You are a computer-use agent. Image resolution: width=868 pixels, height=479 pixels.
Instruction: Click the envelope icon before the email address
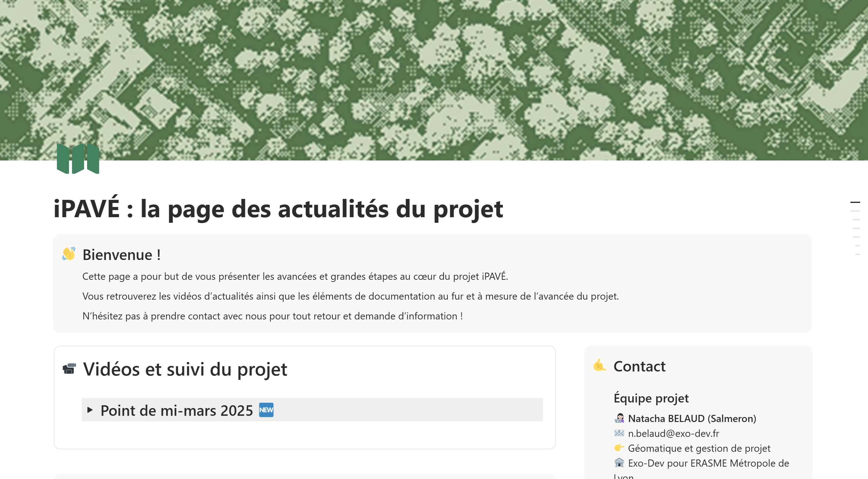pos(620,434)
